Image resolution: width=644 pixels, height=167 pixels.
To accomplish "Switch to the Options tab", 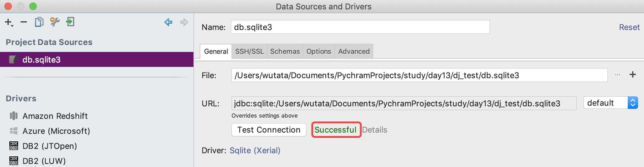I will coord(319,51).
